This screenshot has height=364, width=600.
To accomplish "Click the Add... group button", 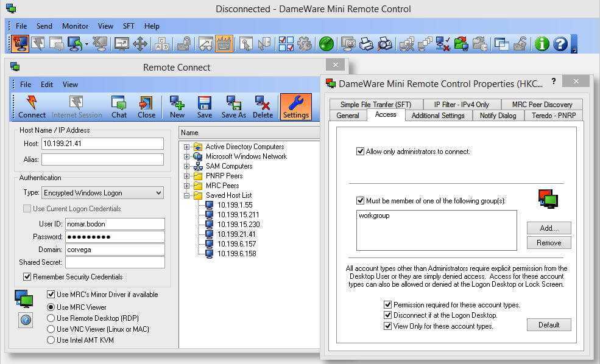I will pos(548,228).
